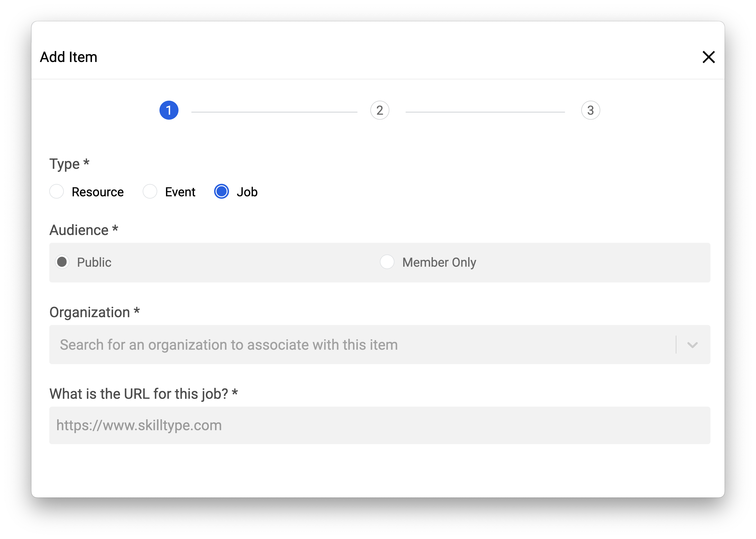Jump to step 2 in the stepper
This screenshot has height=539, width=756.
[x=380, y=110]
